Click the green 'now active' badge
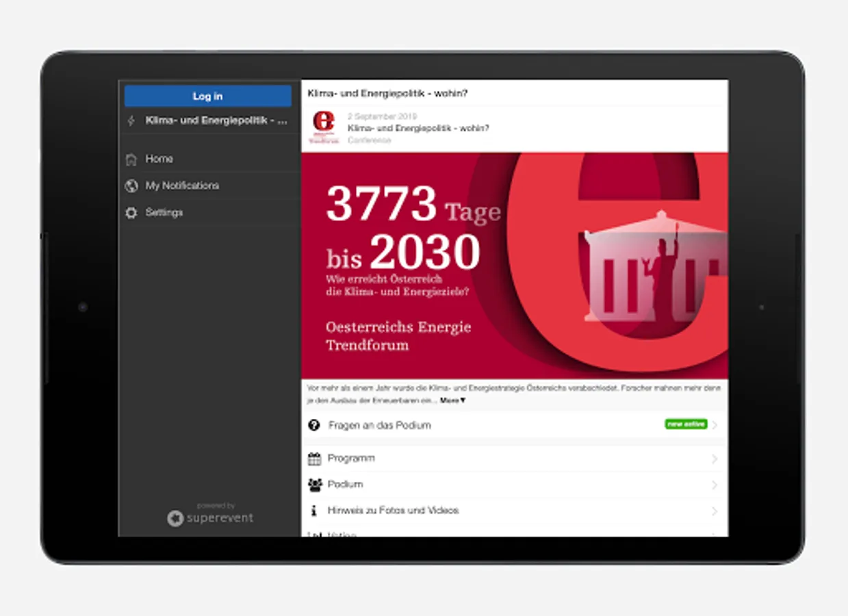This screenshot has height=616, width=848. (686, 424)
